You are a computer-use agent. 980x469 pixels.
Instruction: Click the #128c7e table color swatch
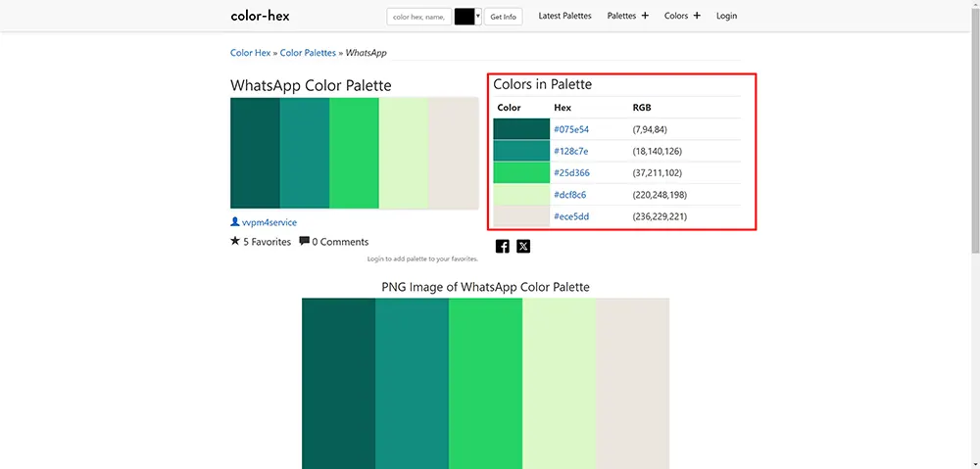[x=521, y=151]
